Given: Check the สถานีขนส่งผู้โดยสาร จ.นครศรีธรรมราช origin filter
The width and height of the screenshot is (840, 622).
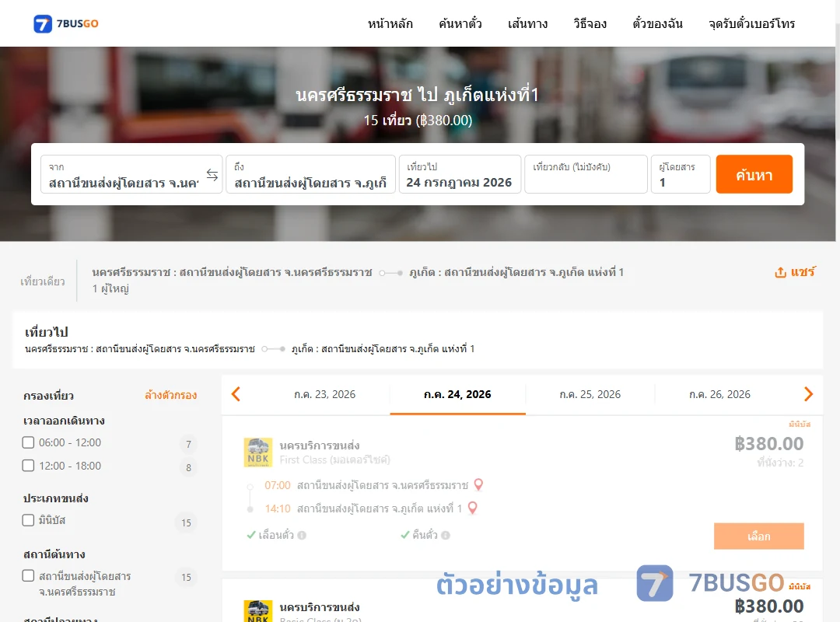Looking at the screenshot, I should (x=29, y=576).
